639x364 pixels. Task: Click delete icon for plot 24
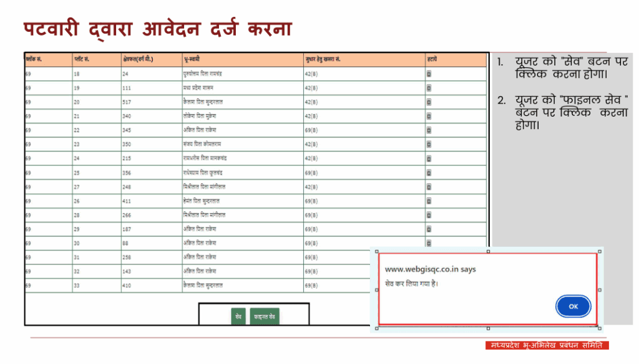(429, 158)
